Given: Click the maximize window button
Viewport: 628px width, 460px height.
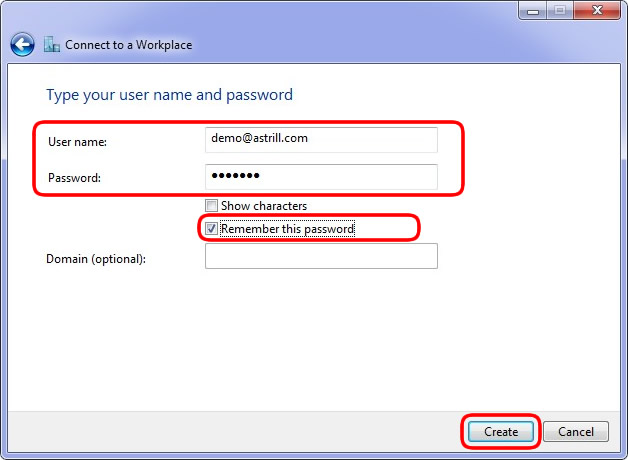Looking at the screenshot, I should pyautogui.click(x=558, y=10).
